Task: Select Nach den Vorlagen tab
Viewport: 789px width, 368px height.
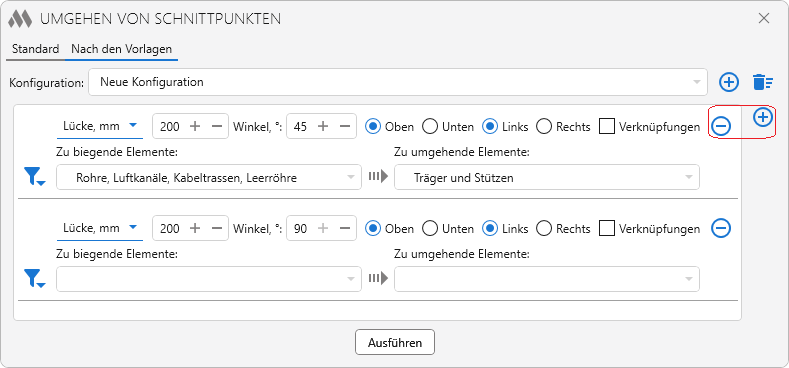Action: [x=121, y=49]
